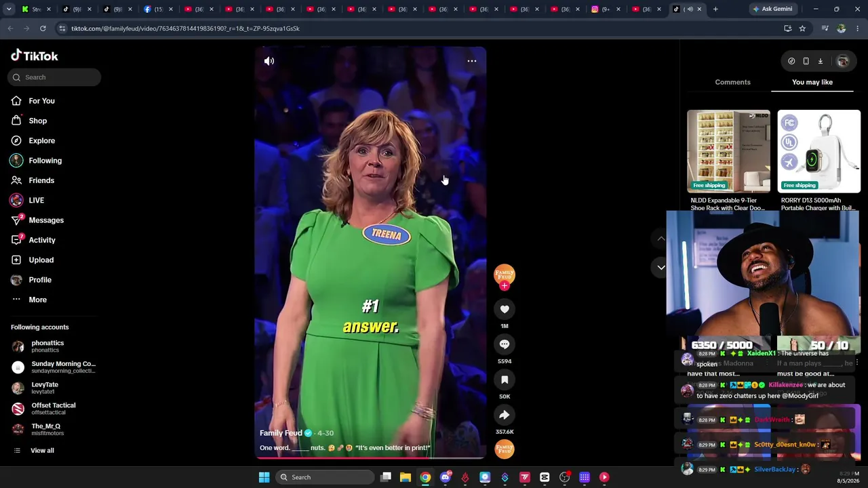This screenshot has width=868, height=488.
Task: Like the Family Feud video with the heart
Action: [505, 309]
